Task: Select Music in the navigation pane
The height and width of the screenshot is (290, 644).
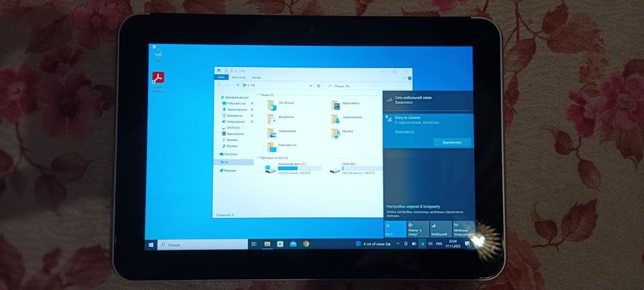Action: 229,146
